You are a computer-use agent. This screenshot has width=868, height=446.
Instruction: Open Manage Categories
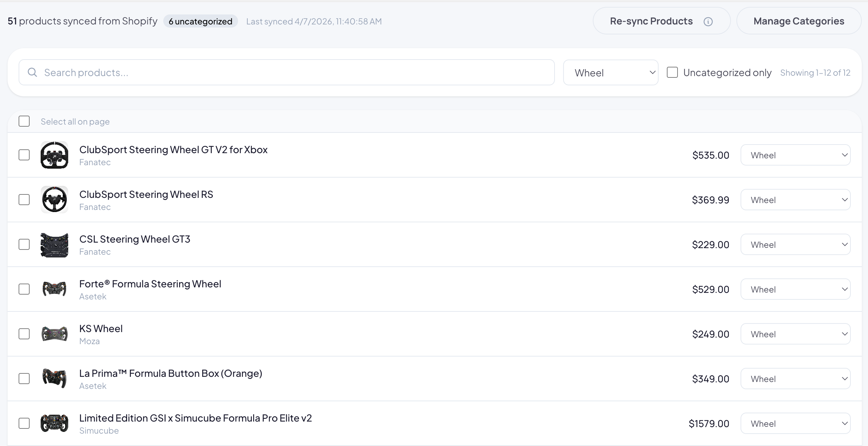coord(799,21)
